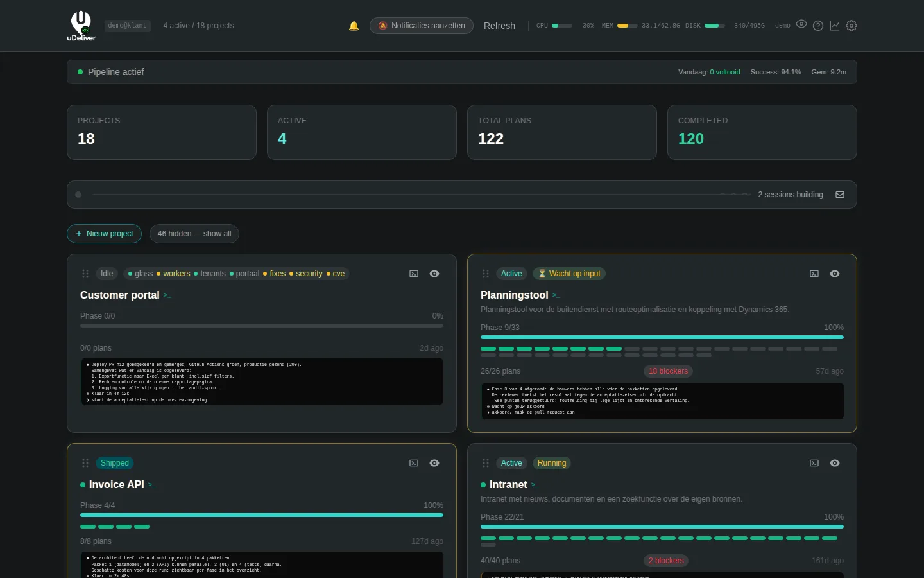Create a Nieuw project
The image size is (924, 578).
104,234
